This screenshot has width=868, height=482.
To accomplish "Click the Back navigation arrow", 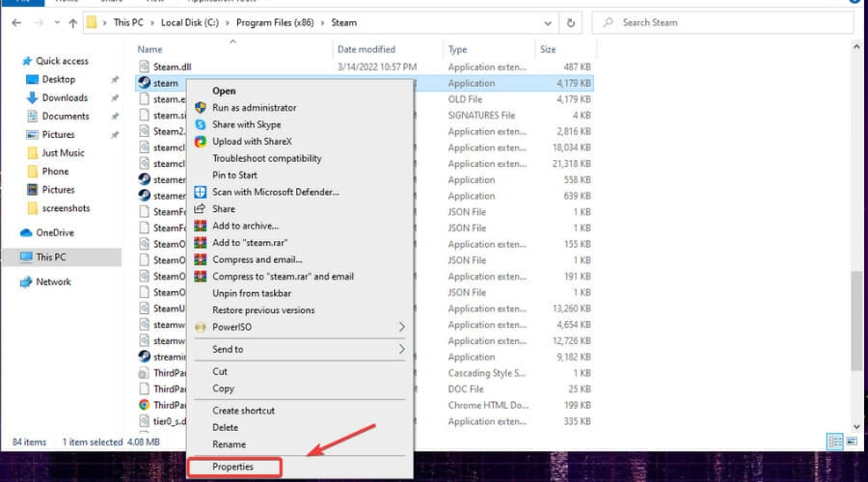I will [16, 23].
